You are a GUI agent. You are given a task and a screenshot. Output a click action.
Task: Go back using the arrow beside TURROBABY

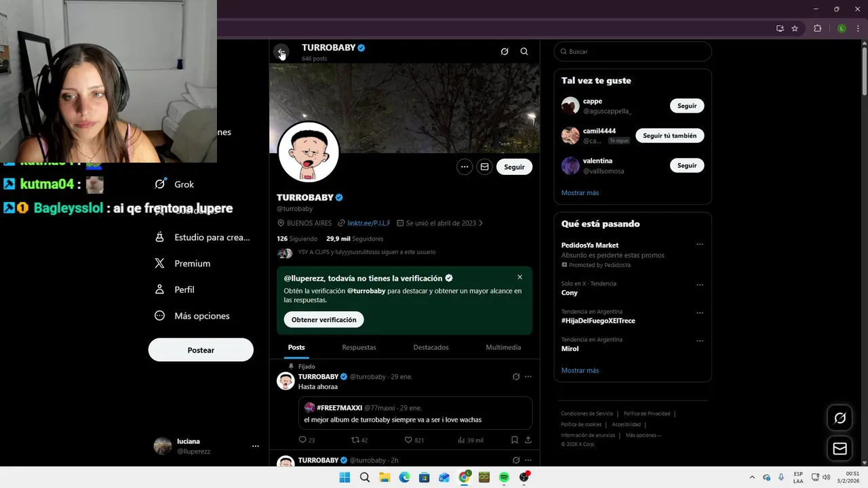[281, 52]
